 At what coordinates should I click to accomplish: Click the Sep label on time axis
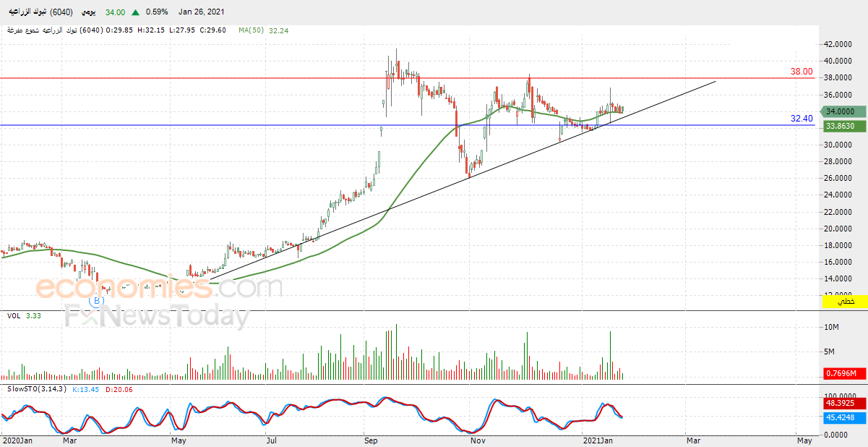pos(370,439)
